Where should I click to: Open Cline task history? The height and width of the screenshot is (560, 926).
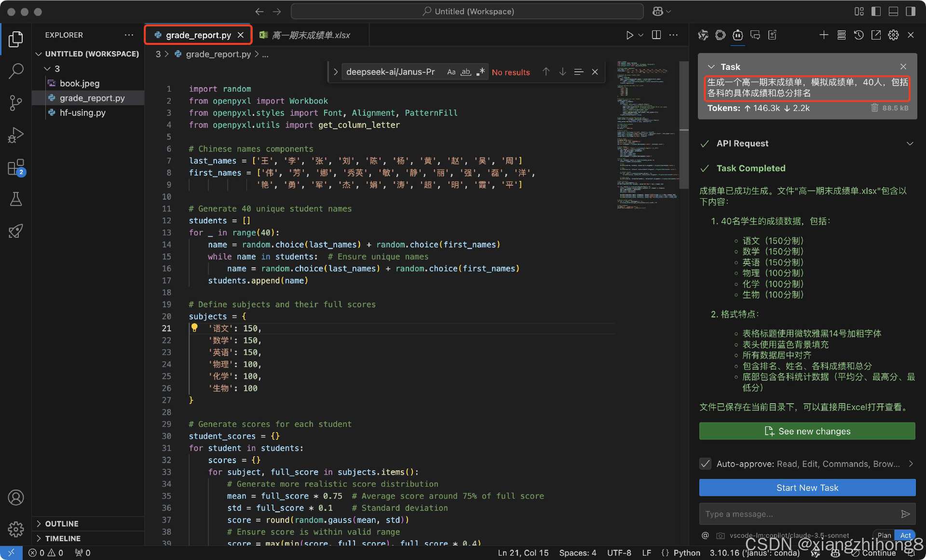tap(858, 35)
